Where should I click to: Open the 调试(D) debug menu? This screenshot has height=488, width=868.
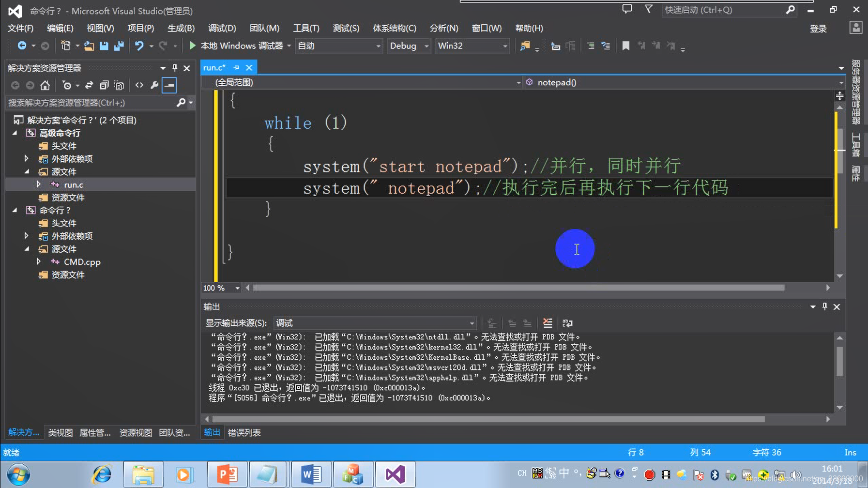pyautogui.click(x=222, y=28)
